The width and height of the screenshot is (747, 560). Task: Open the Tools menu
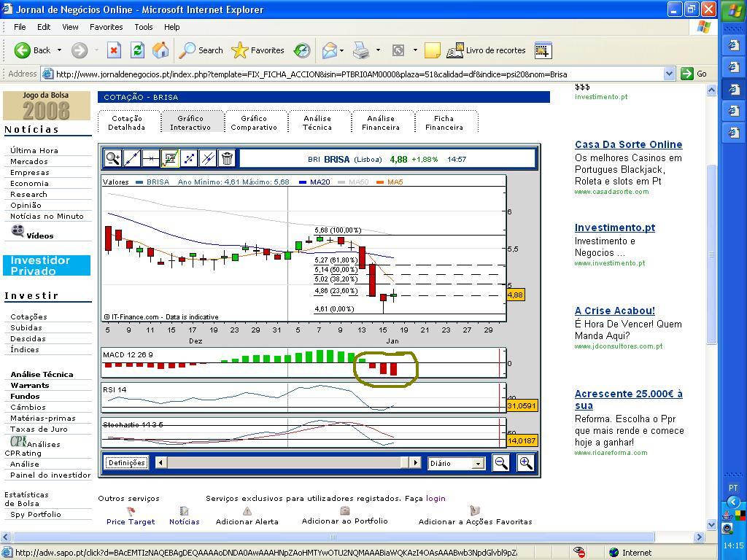point(144,27)
